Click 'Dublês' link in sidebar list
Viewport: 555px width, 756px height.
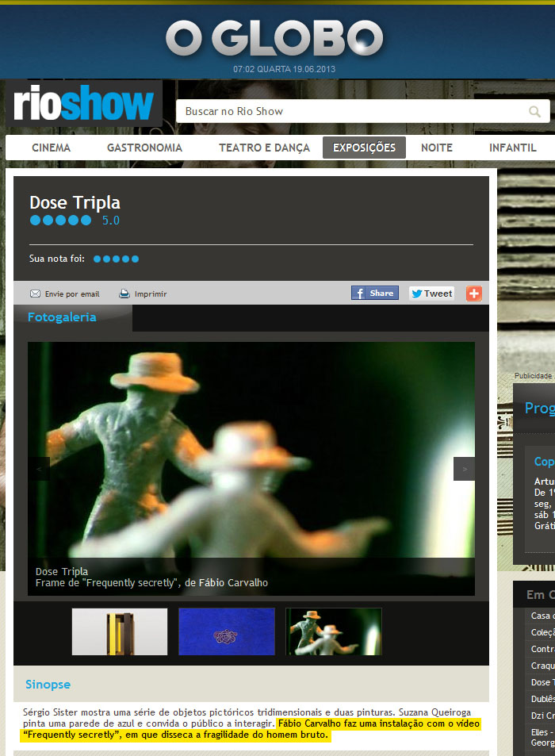point(542,699)
